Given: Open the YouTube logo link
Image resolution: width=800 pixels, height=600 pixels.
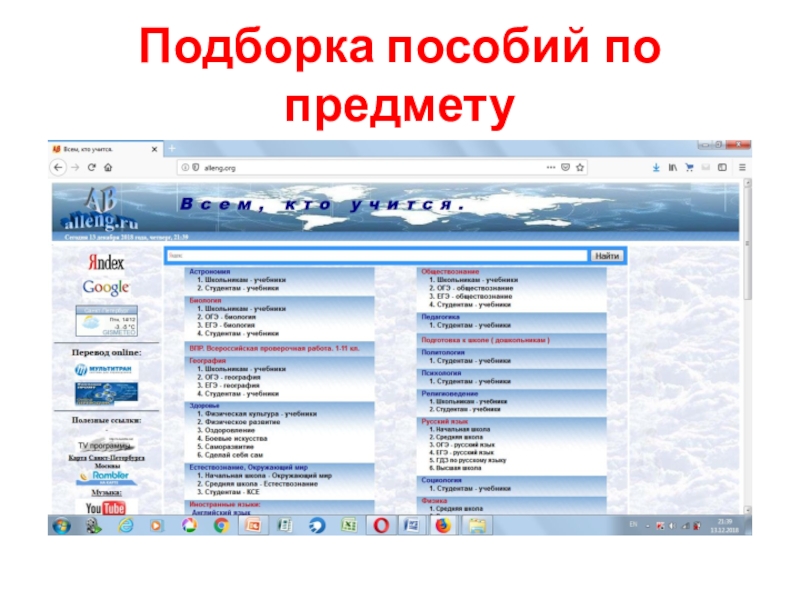Looking at the screenshot, I should 106,508.
